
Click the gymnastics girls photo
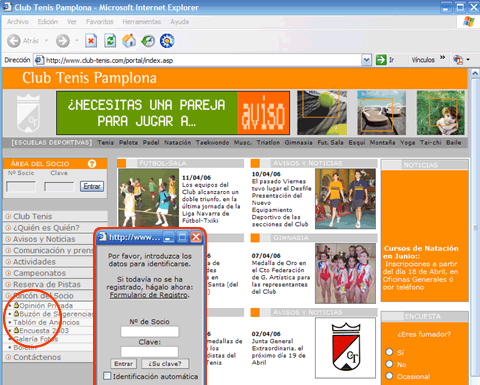point(345,273)
